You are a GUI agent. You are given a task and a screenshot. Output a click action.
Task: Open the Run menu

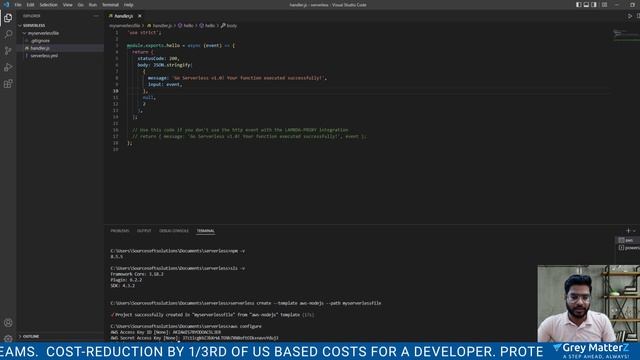pos(93,5)
